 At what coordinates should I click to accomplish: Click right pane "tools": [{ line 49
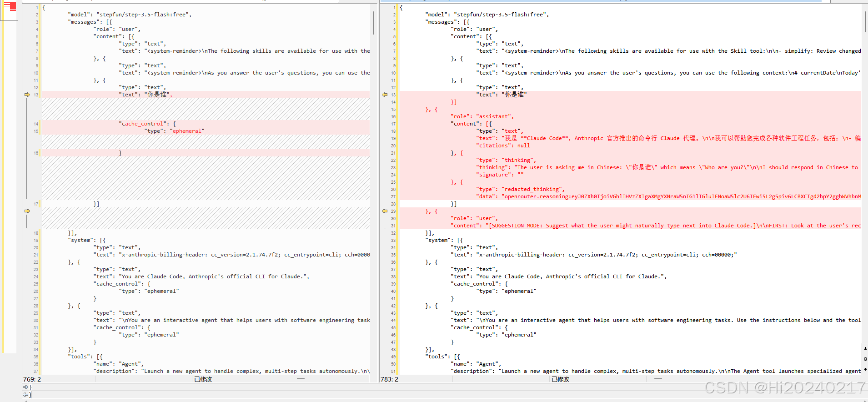[443, 357]
